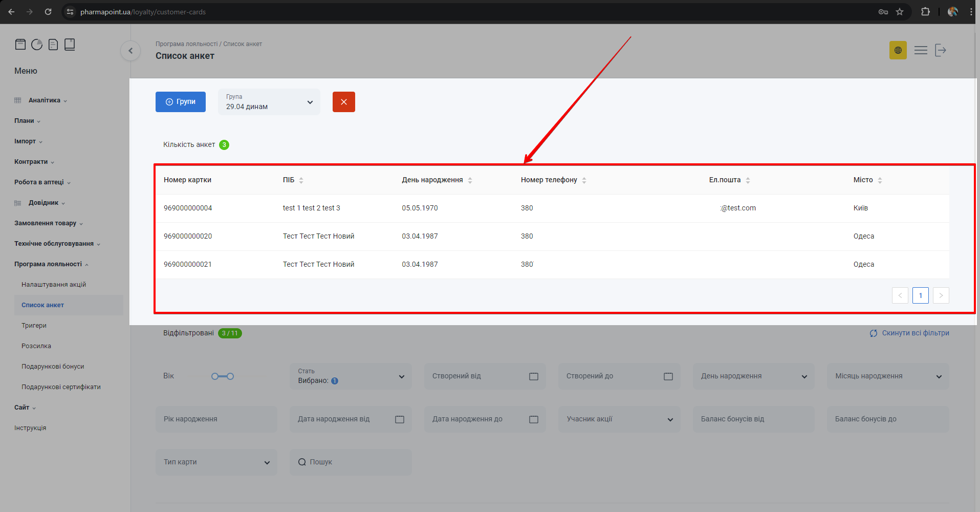The height and width of the screenshot is (512, 980).
Task: Click the Баланс бонусів від field
Action: pyautogui.click(x=753, y=419)
